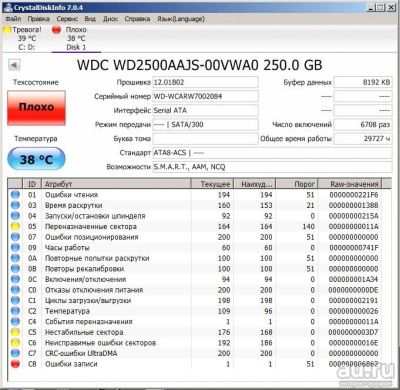This screenshot has width=400, height=390.
Task: Click blue status icon for Температура row
Action: (15, 311)
